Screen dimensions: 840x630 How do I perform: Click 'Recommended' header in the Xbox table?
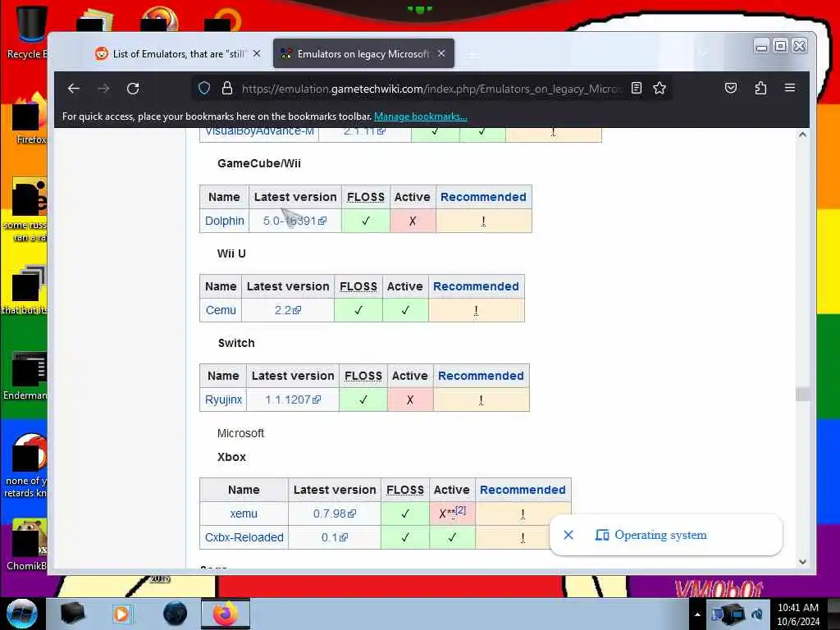(523, 491)
